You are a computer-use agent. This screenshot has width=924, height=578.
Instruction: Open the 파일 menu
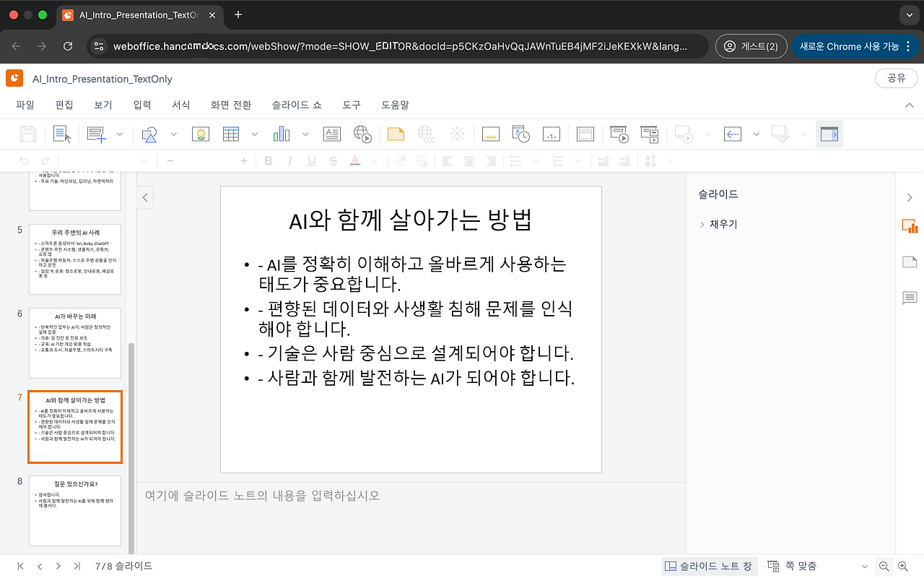point(25,105)
